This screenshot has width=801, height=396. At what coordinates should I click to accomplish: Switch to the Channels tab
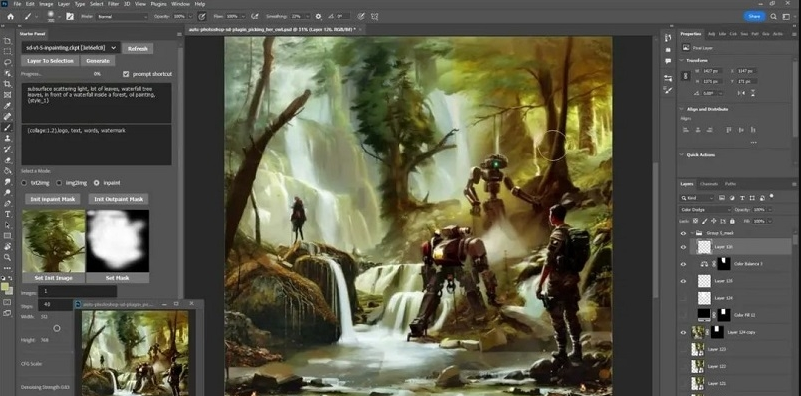(709, 183)
